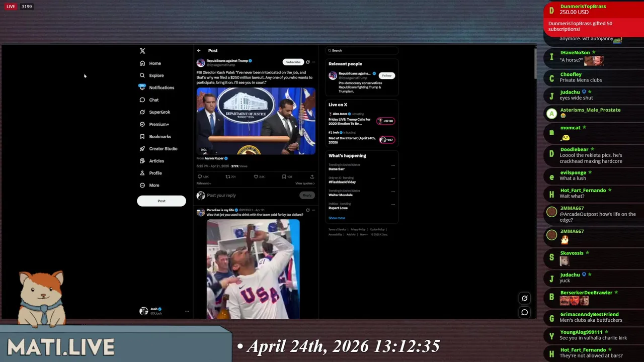This screenshot has width=644, height=362.
Task: Click Republicans against Trump author name on post
Action: click(227, 61)
